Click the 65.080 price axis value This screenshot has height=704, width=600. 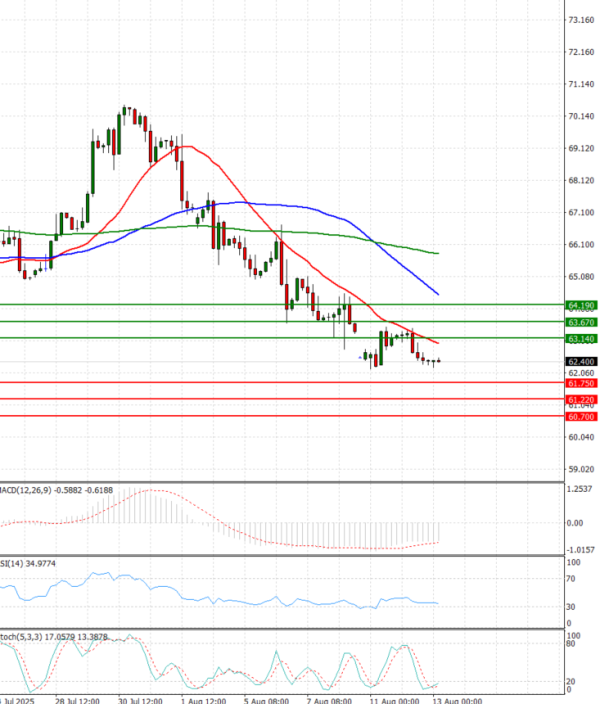coord(581,277)
